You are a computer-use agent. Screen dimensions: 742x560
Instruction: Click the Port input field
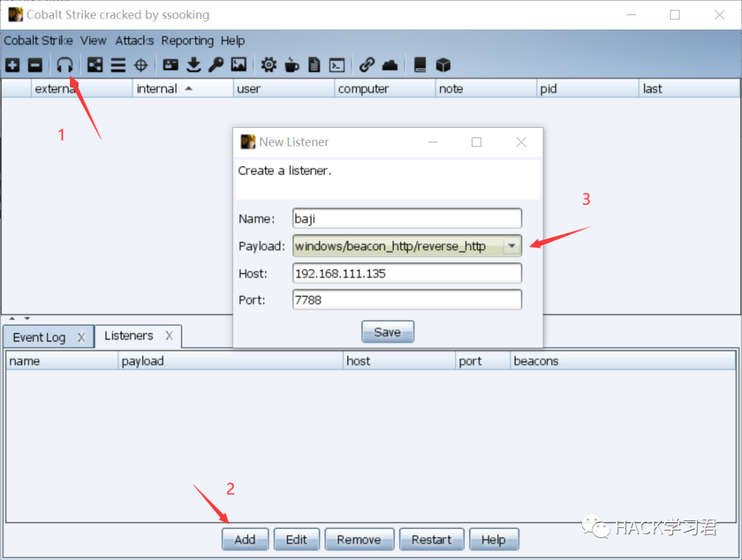tap(407, 300)
